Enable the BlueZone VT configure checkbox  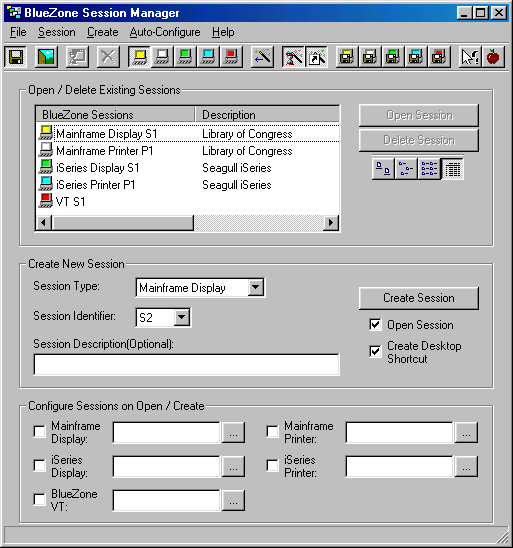[x=39, y=499]
